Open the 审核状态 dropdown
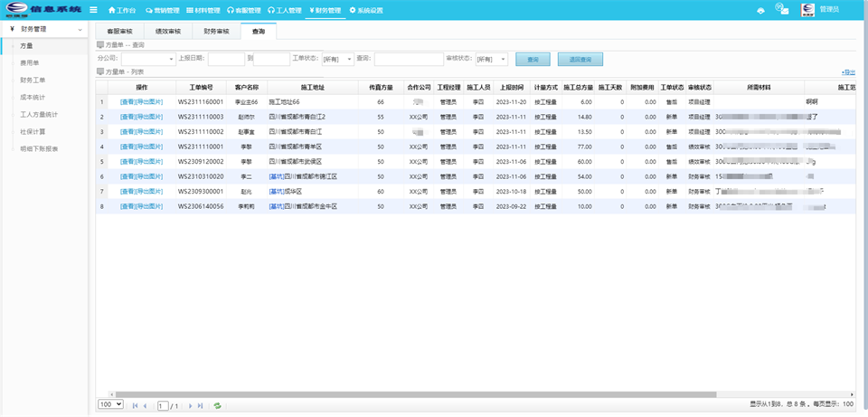This screenshot has height=417, width=868. pos(491,59)
